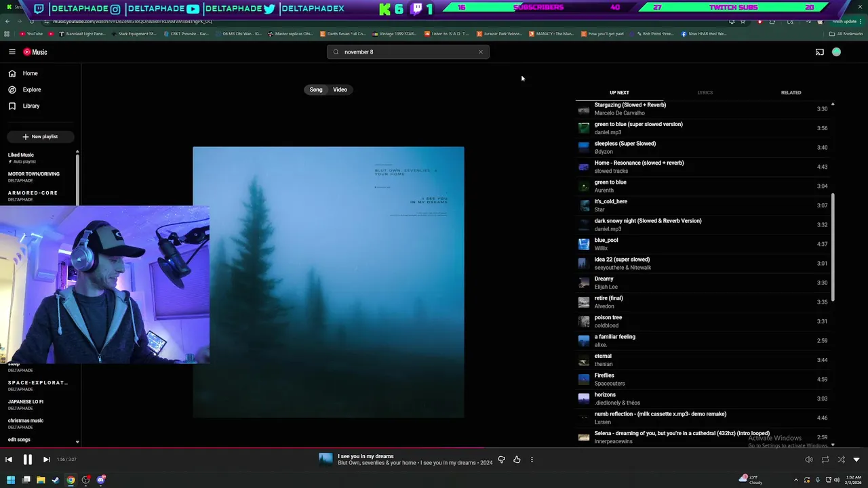Screen dimensions: 868x488
Task: Click the Fireflies track thumbnail
Action: point(583,379)
